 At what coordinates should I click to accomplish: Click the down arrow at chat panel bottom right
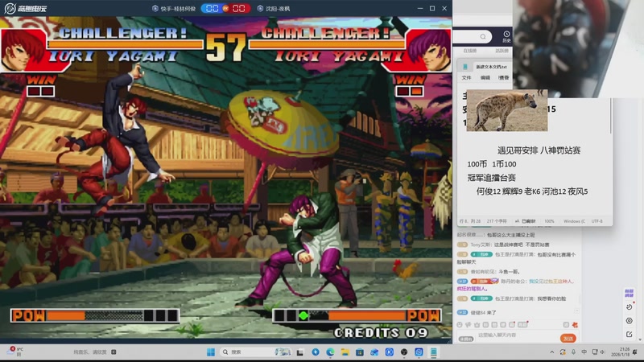pyautogui.click(x=639, y=339)
